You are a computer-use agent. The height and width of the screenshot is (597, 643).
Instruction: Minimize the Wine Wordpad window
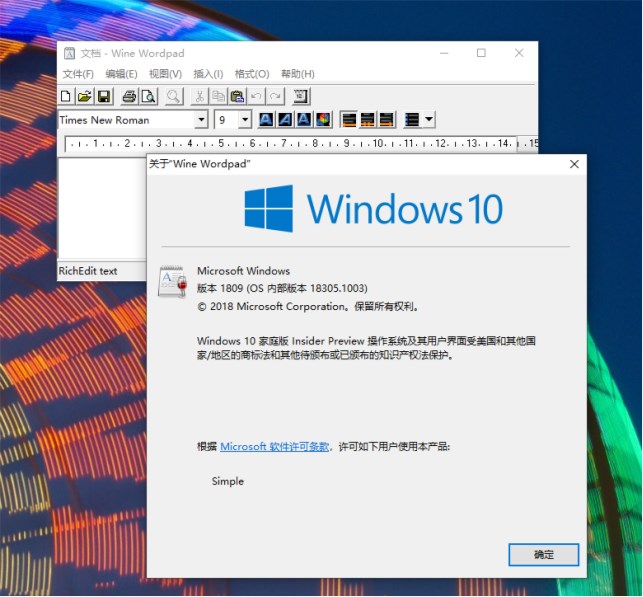click(444, 53)
